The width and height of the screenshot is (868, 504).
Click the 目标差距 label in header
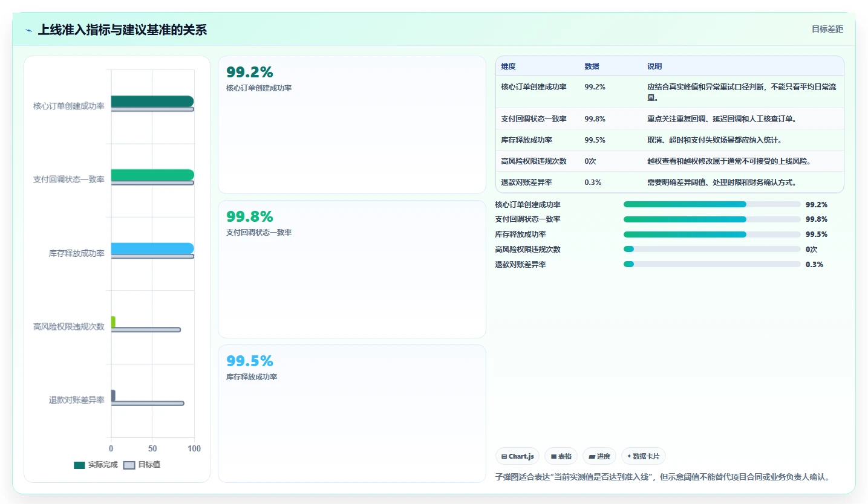(827, 29)
